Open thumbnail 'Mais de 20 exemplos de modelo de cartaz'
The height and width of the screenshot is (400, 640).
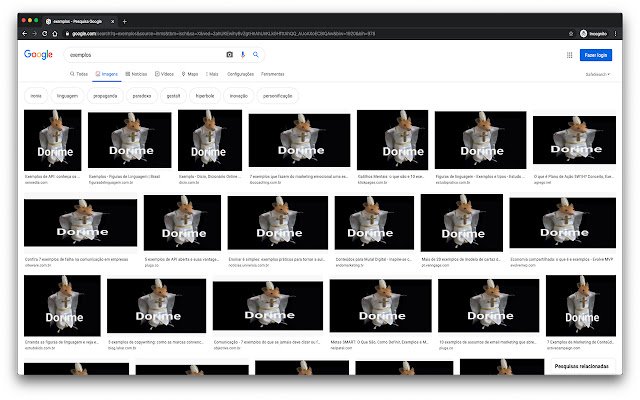(462, 223)
